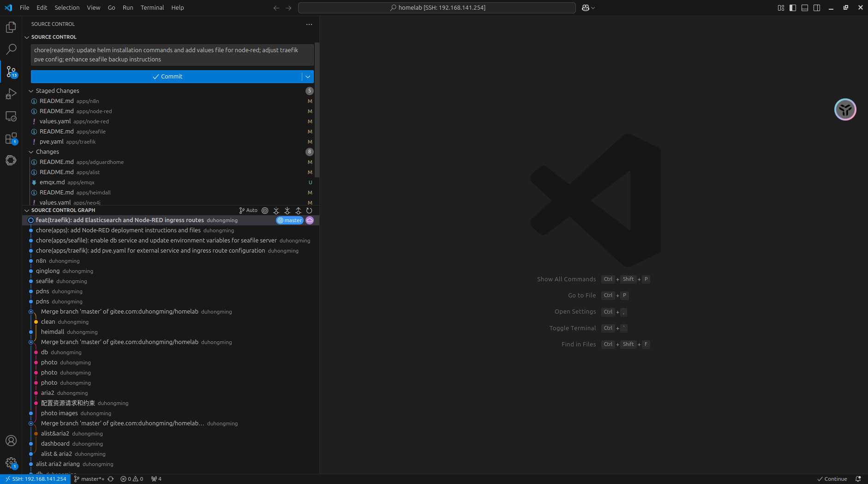868x484 pixels.
Task: Click the Go Back arrow in title bar
Action: [276, 8]
